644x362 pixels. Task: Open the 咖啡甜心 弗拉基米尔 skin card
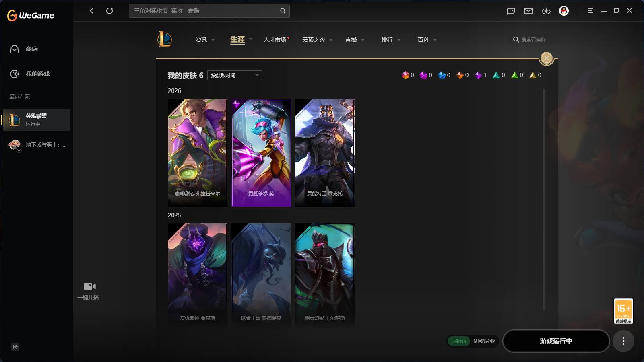point(198,153)
